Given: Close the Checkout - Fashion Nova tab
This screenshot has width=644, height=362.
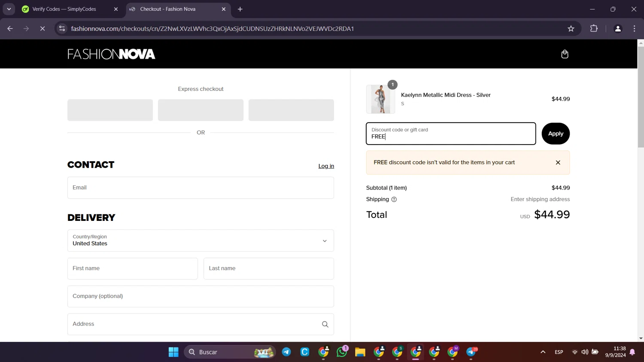Looking at the screenshot, I should [x=223, y=9].
